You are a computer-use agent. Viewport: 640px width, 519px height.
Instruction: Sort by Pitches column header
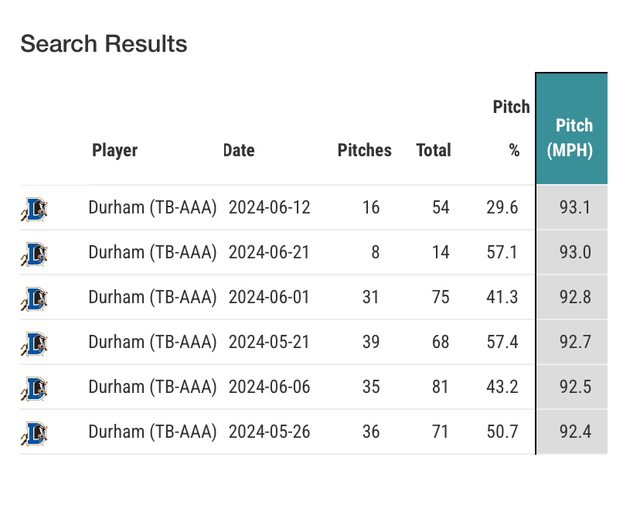(364, 151)
